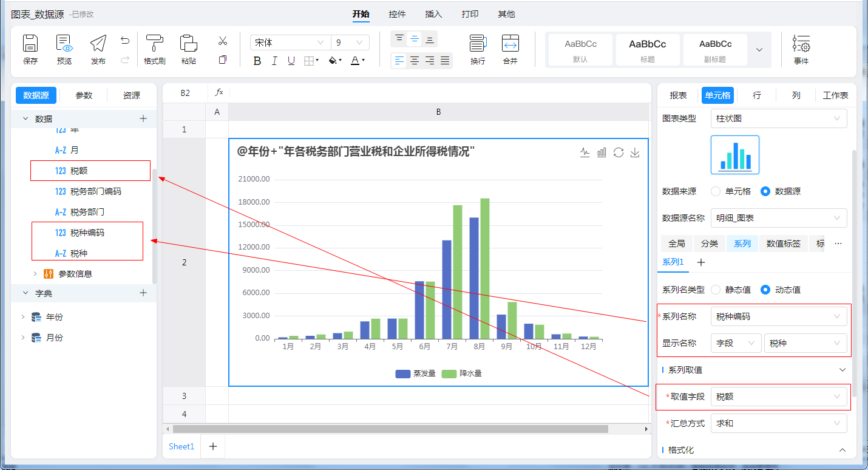
Task: Expand the 年份 dictionary tree node
Action: click(23, 317)
